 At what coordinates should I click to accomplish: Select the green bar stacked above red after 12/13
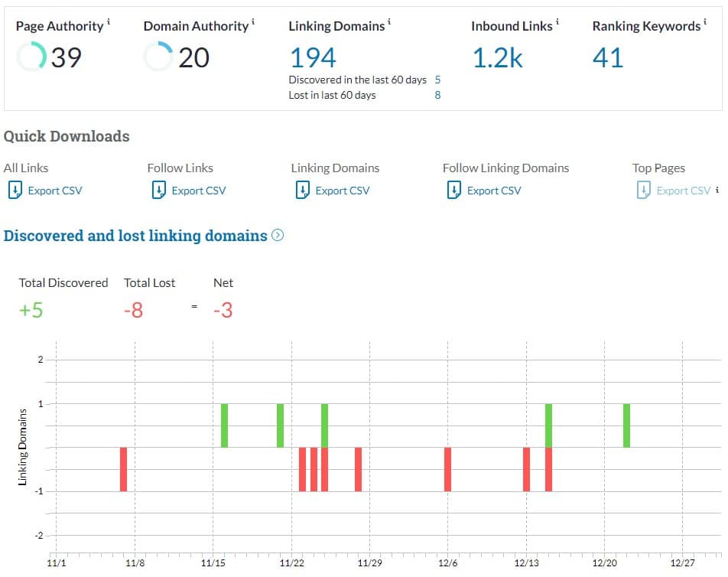[x=548, y=425]
